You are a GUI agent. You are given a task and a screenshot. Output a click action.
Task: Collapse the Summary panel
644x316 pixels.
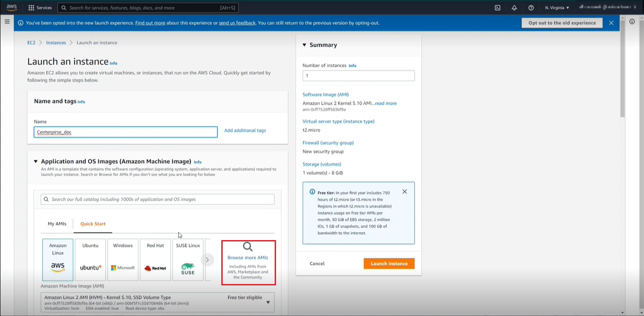point(304,45)
